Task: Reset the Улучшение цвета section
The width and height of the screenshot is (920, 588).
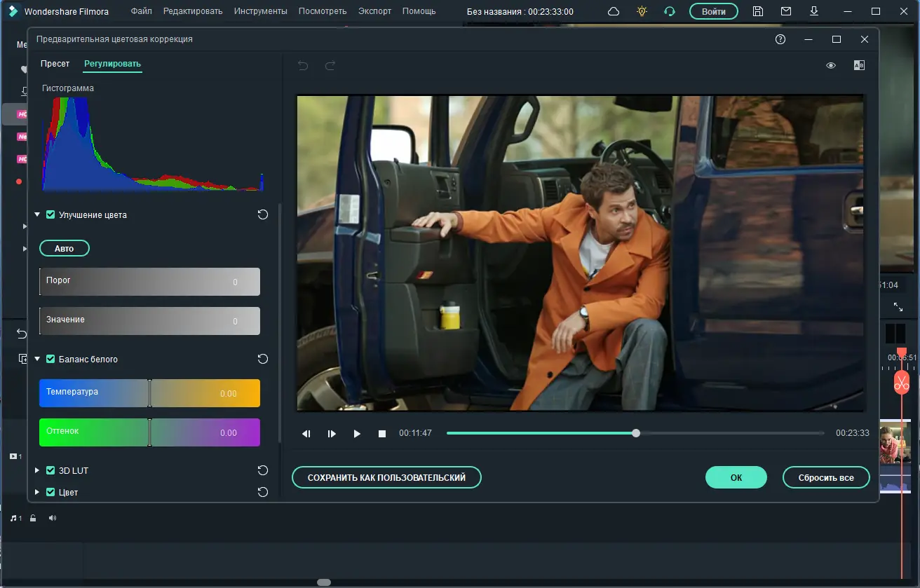Action: (x=263, y=214)
